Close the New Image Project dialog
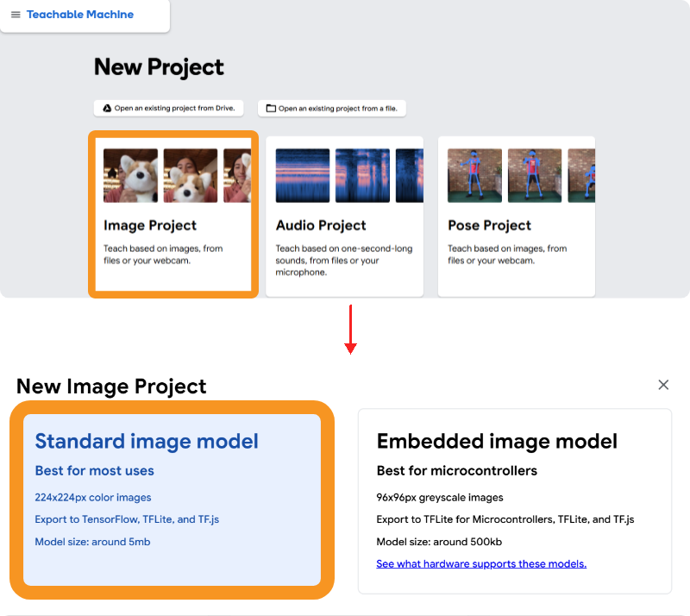The width and height of the screenshot is (690, 616). click(x=663, y=385)
